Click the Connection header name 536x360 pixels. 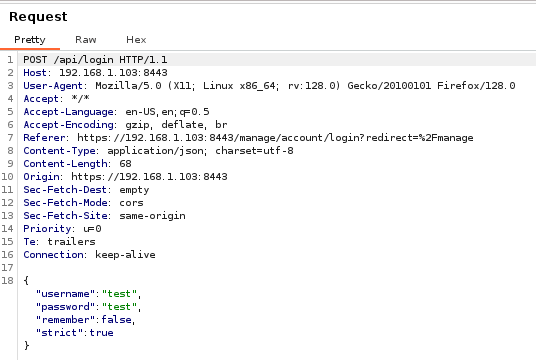coord(53,254)
